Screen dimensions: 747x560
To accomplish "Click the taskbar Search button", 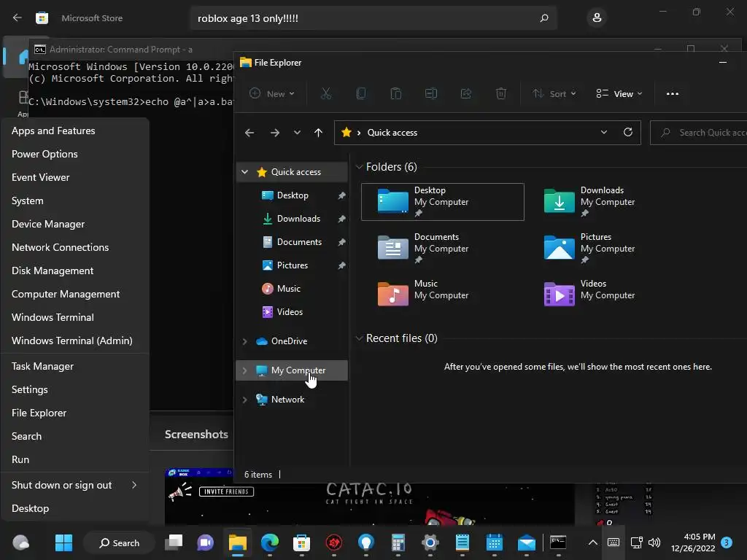I will click(119, 542).
